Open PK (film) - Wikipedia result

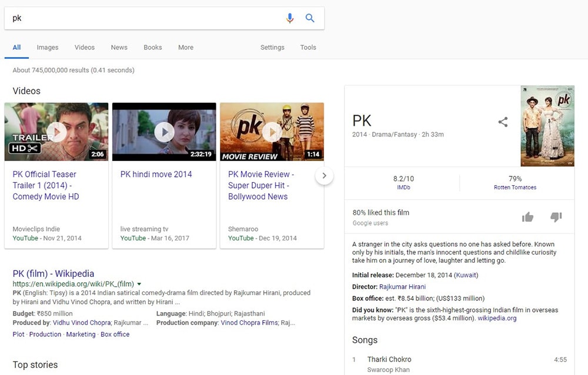[54, 273]
